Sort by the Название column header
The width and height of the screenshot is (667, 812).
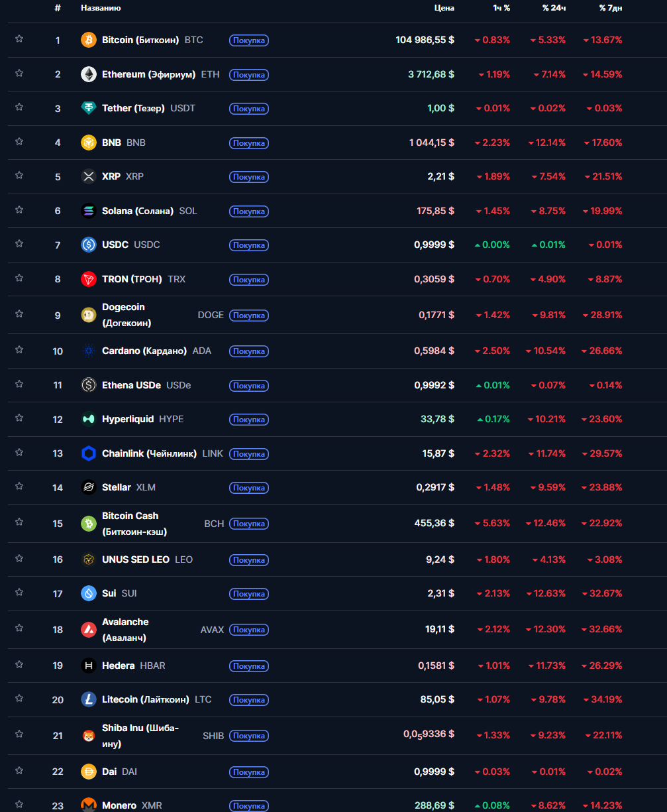(x=101, y=8)
